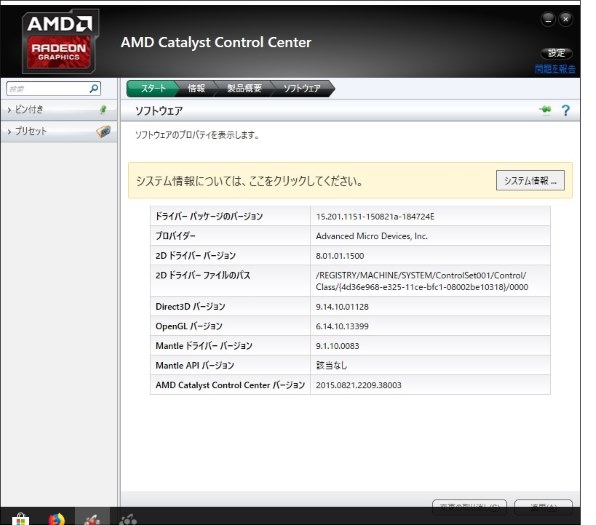596x525 pixels.
Task: Click the 2D ドライバー ファイルのパス label
Action: click(203, 275)
